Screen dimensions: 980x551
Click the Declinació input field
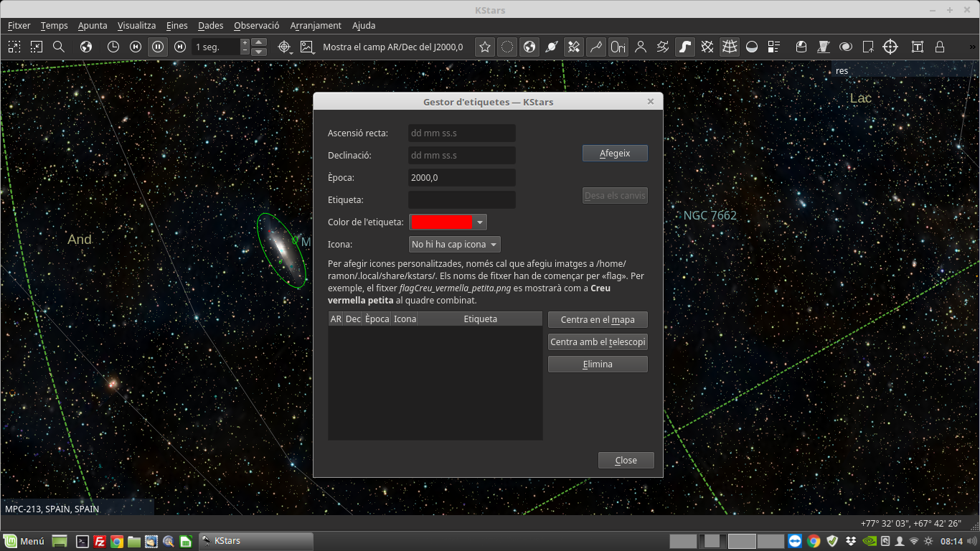[x=462, y=155]
